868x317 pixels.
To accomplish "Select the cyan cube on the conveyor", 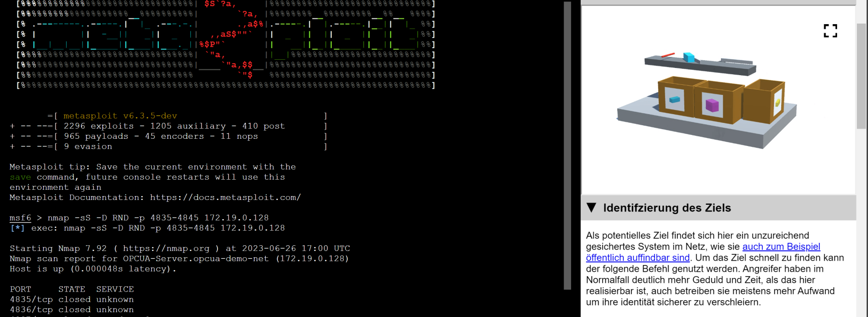I will click(689, 57).
